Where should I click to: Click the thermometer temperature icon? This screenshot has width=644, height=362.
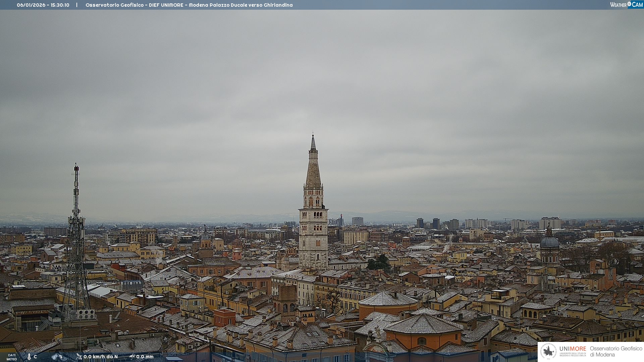[x=29, y=357]
